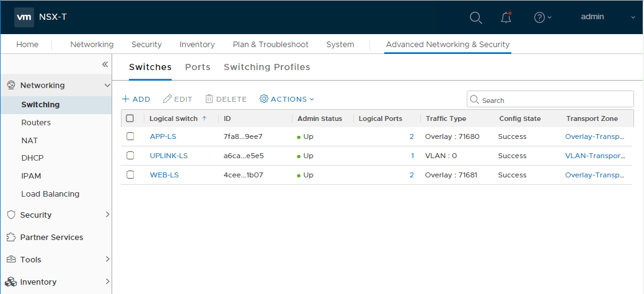
Task: Open the Inventory top menu tab
Action: pos(197,45)
